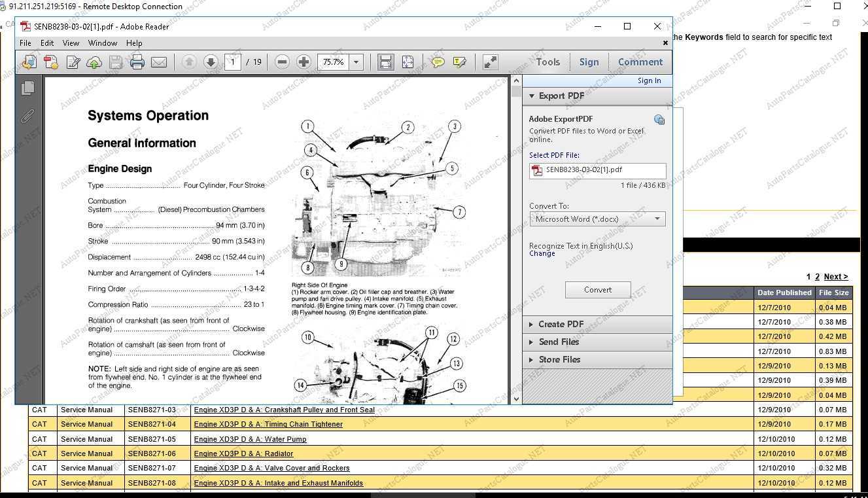This screenshot has width=868, height=498.
Task: Click the Adobe ExportPDF online icon
Action: (659, 119)
